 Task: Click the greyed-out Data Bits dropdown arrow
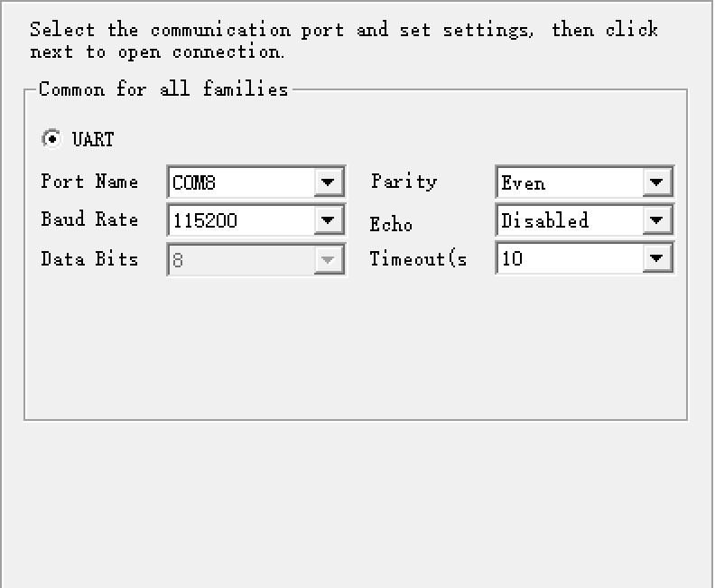[x=329, y=259]
